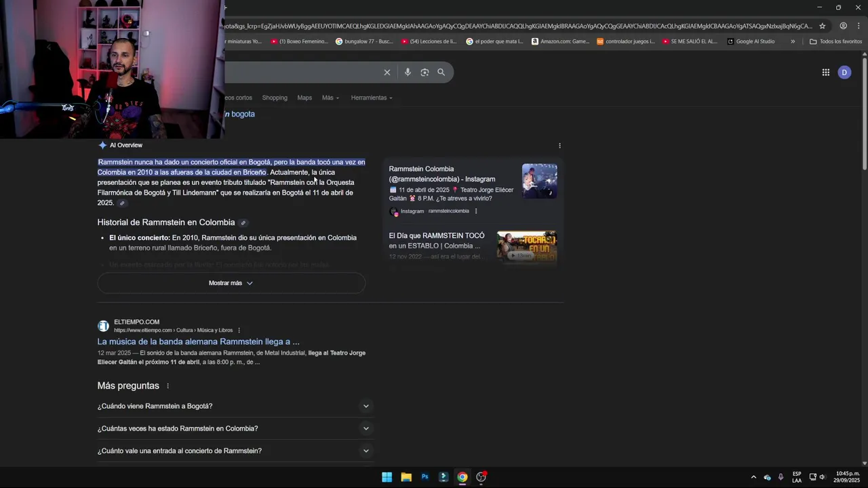
Task: Open El Tiempo result 'La música de la banda alemana Rammstein llega a ...'
Action: 198,342
